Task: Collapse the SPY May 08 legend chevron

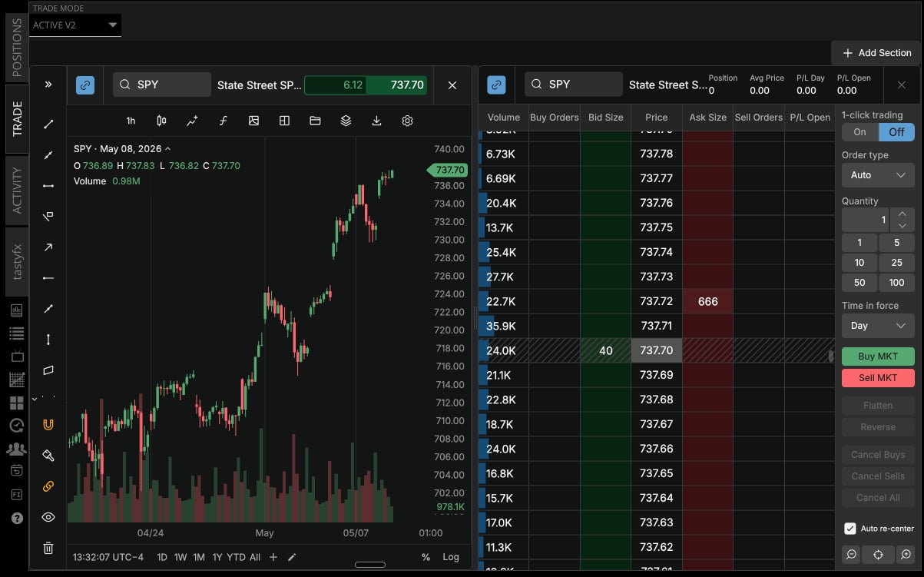Action: pyautogui.click(x=168, y=148)
